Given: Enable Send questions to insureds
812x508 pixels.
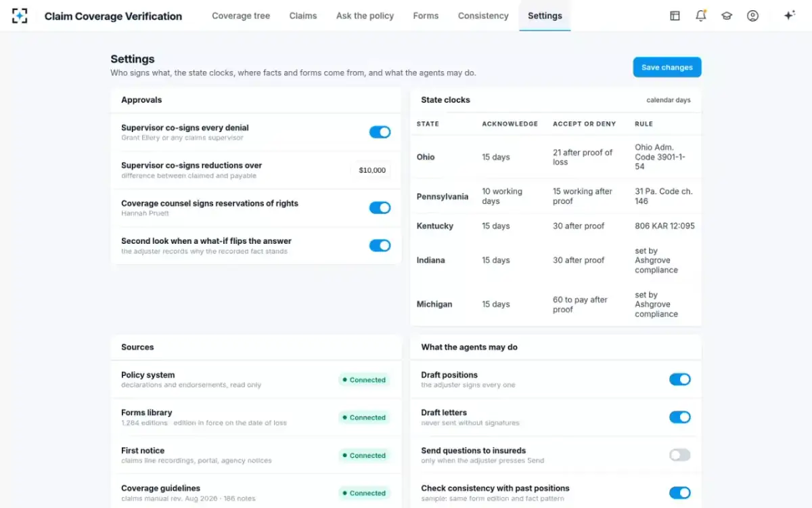Looking at the screenshot, I should [x=680, y=455].
